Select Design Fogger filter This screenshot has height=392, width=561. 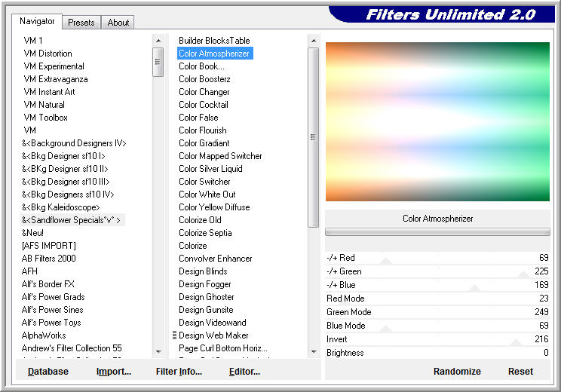204,284
